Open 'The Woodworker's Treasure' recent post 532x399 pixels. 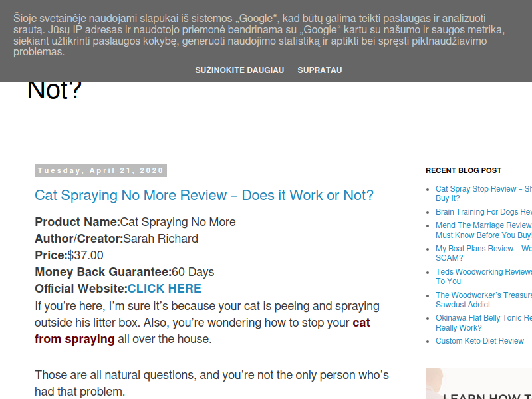point(484,300)
